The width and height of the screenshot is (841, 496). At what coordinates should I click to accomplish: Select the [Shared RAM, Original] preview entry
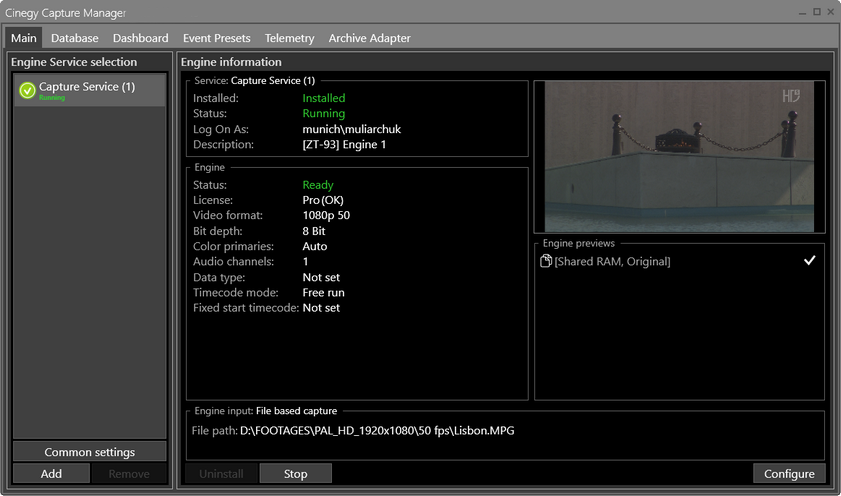coord(679,261)
